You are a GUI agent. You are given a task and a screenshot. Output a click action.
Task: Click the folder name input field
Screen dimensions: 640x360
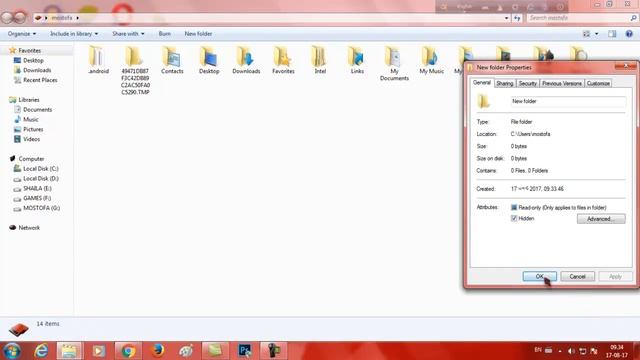point(568,101)
